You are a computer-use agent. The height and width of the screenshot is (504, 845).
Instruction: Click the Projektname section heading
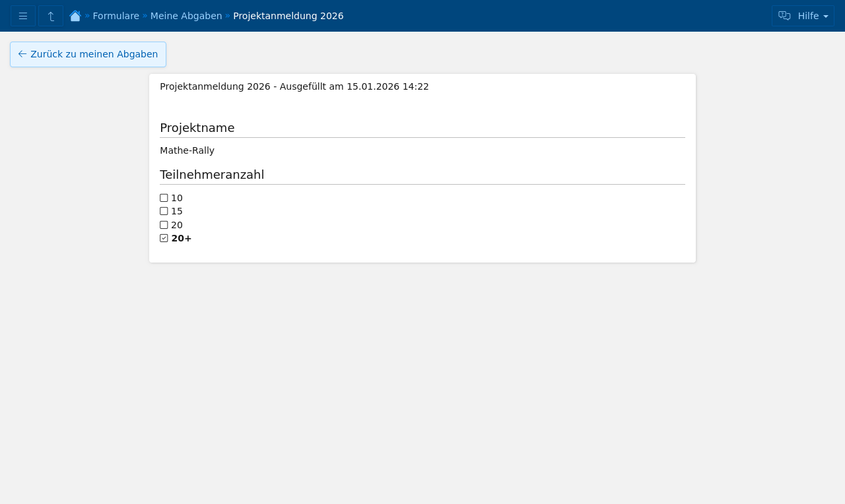pyautogui.click(x=197, y=128)
